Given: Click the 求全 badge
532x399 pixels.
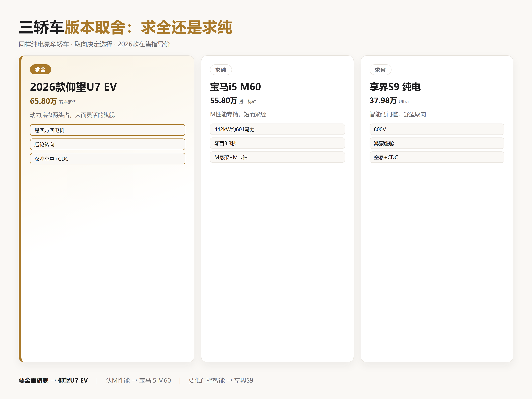Looking at the screenshot, I should 40,69.
